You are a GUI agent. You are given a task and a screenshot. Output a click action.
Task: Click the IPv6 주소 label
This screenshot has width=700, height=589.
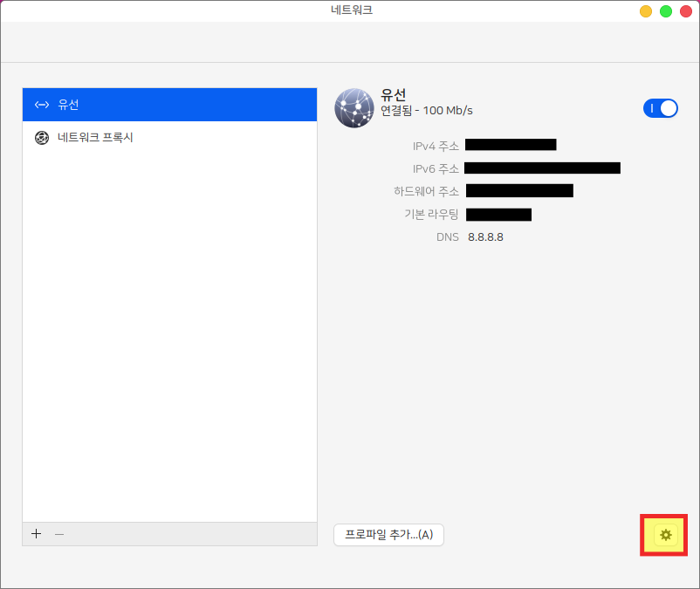436,168
